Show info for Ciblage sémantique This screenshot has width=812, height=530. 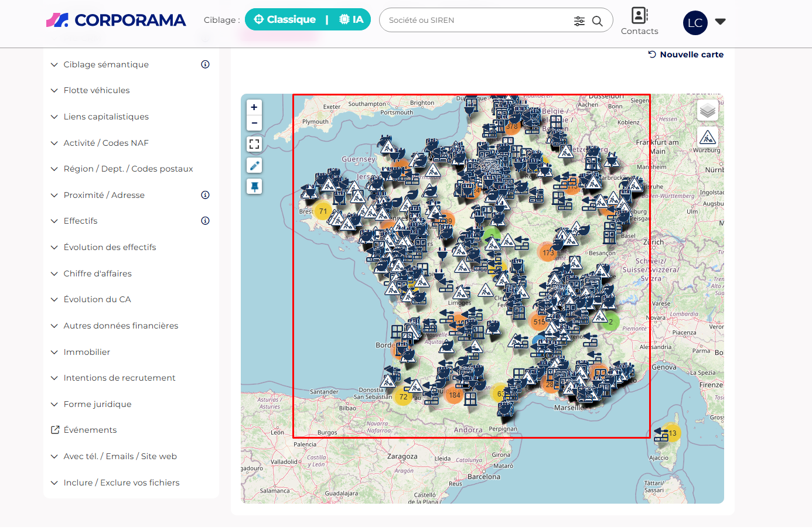(x=205, y=64)
